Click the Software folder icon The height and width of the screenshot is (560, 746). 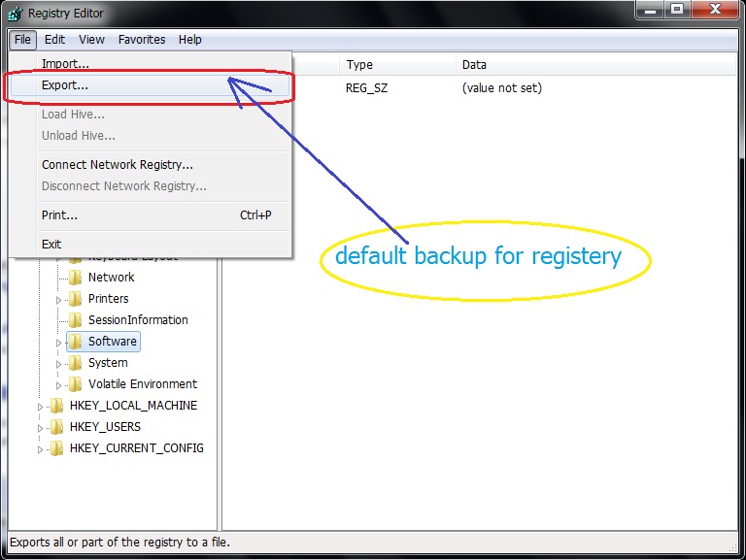75,342
